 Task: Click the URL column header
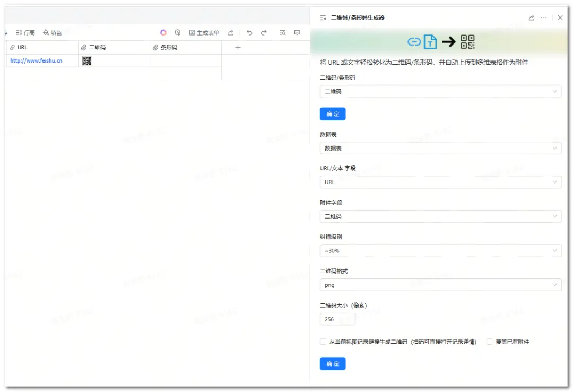(42, 48)
